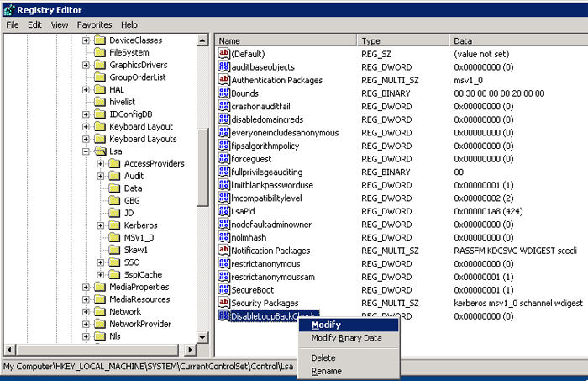Click the Notification Packages value icon
588x381 pixels.
click(224, 251)
